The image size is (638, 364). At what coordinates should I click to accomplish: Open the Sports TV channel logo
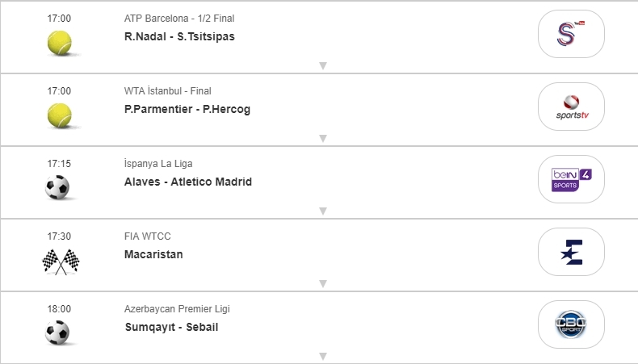point(571,107)
